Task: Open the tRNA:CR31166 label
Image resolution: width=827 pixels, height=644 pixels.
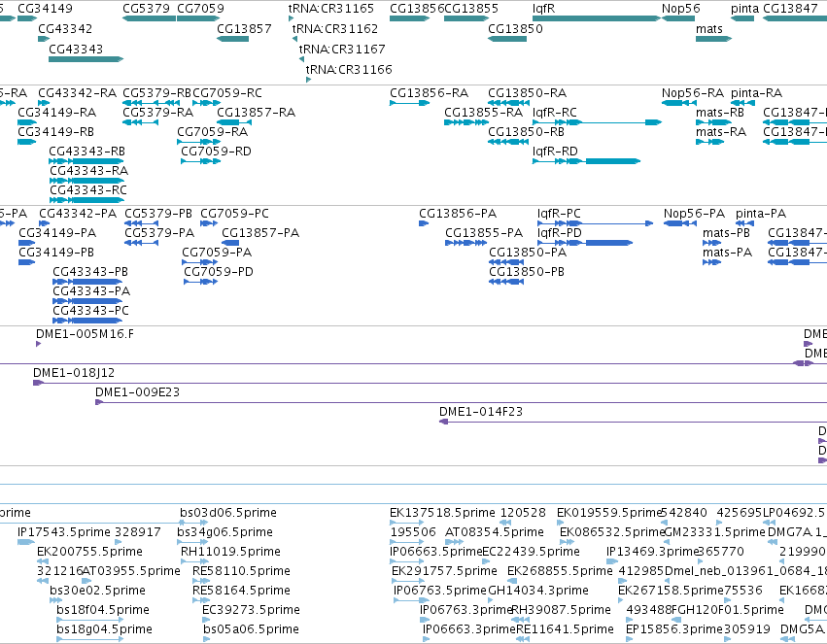Action: 349,70
